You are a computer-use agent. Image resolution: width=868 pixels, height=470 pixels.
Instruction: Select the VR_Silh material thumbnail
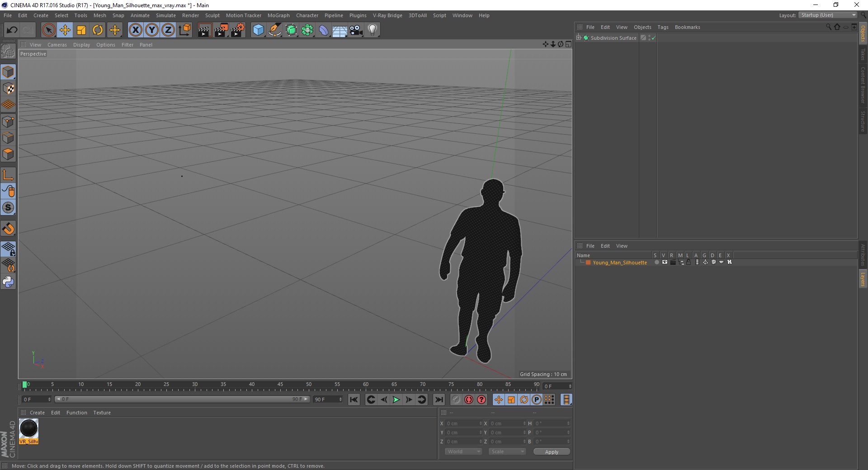click(28, 431)
